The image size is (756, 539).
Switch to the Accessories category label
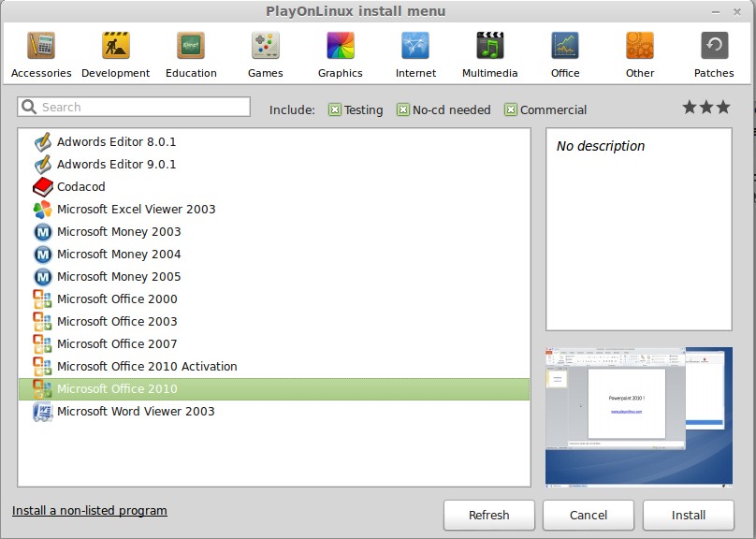tap(41, 73)
